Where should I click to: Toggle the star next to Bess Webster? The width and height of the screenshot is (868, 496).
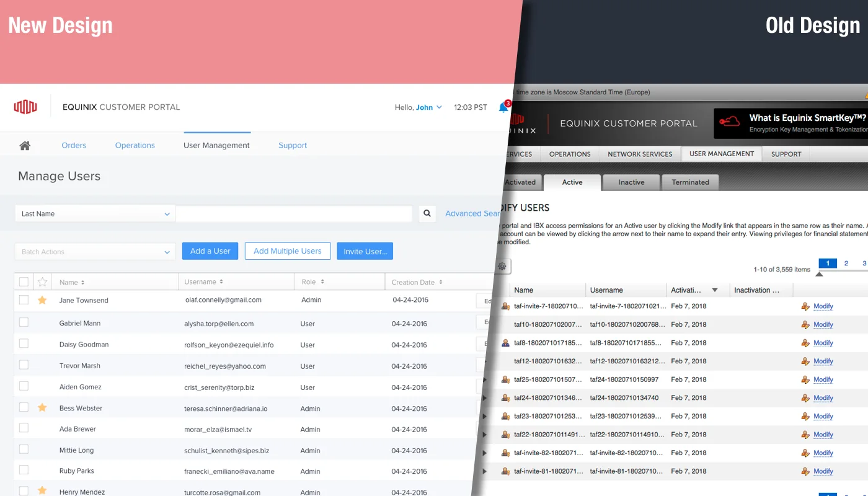click(42, 408)
